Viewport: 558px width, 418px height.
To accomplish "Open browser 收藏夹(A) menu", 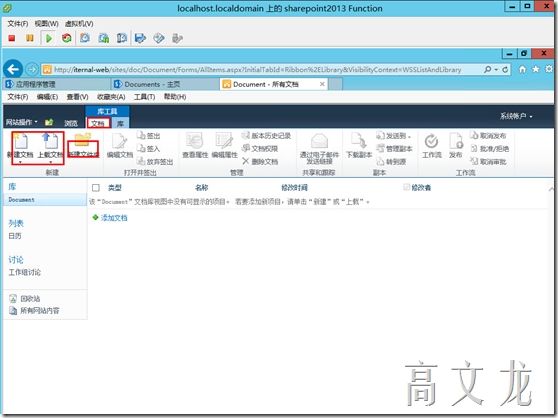I will (111, 97).
